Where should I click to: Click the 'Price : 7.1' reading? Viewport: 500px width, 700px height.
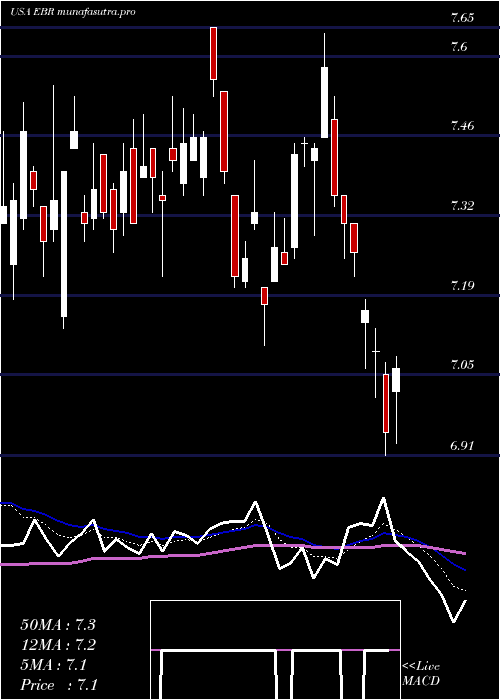click(x=59, y=685)
